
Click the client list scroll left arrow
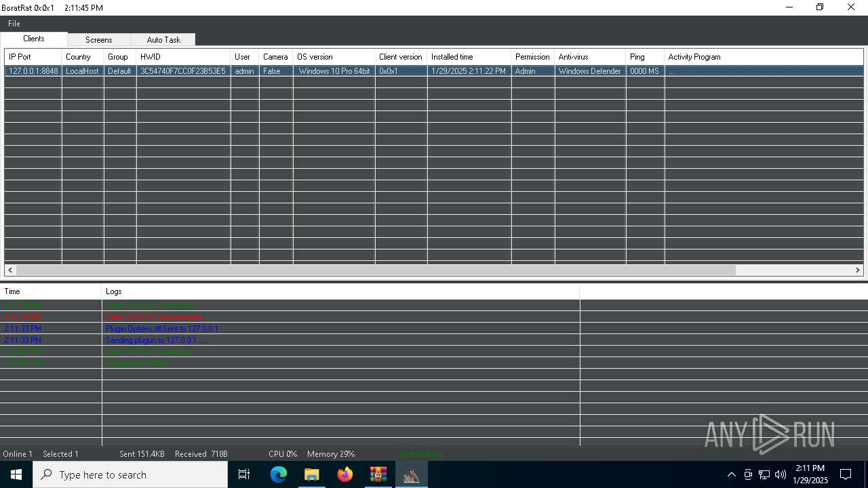pos(10,270)
